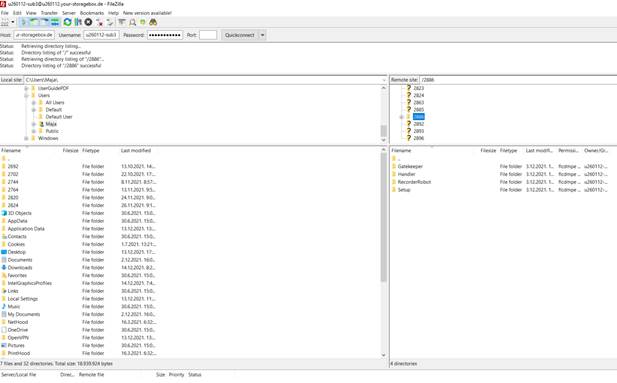Select the 3D Objects local folder
617x383 pixels.
20,213
